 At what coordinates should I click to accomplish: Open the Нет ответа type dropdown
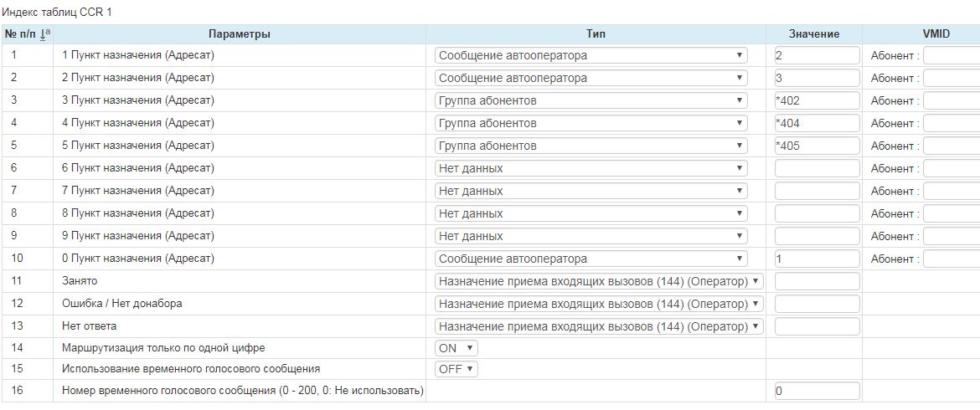pyautogui.click(x=599, y=326)
